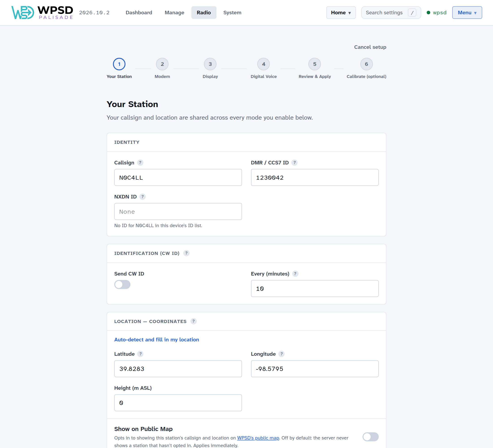Open the Manage nav tab
This screenshot has height=448, width=493.
tap(174, 13)
